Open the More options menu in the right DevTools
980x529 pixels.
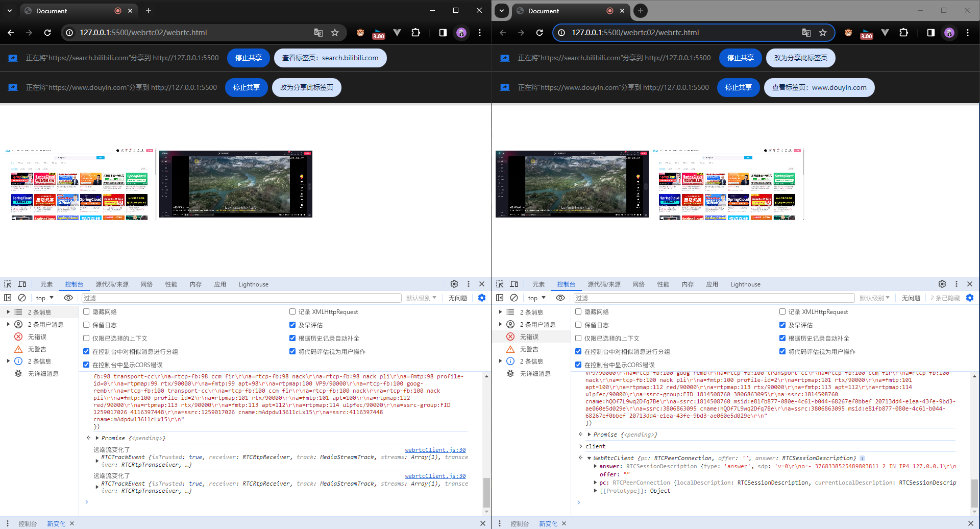957,284
